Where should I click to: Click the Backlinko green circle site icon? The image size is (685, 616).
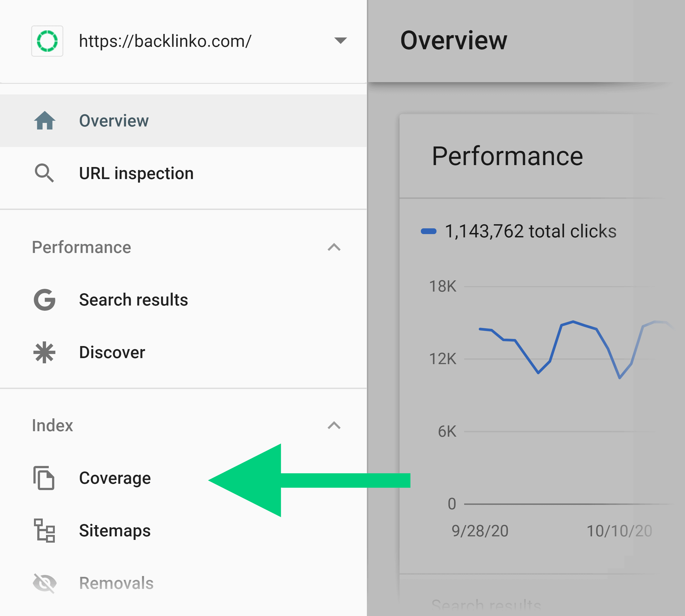point(47,41)
